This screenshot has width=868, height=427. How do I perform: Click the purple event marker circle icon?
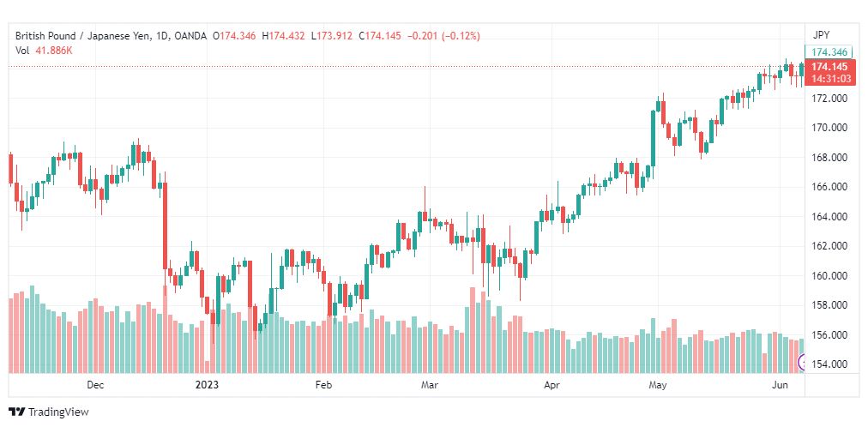(801, 363)
